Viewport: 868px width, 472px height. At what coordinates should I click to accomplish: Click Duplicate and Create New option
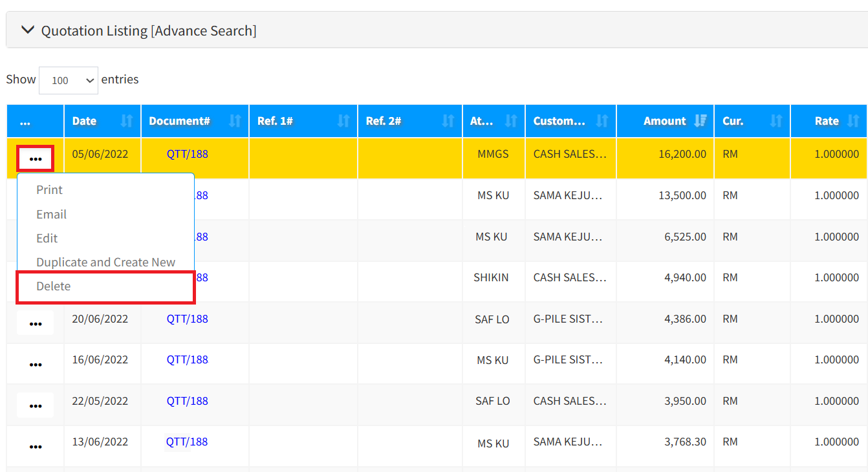[106, 263]
